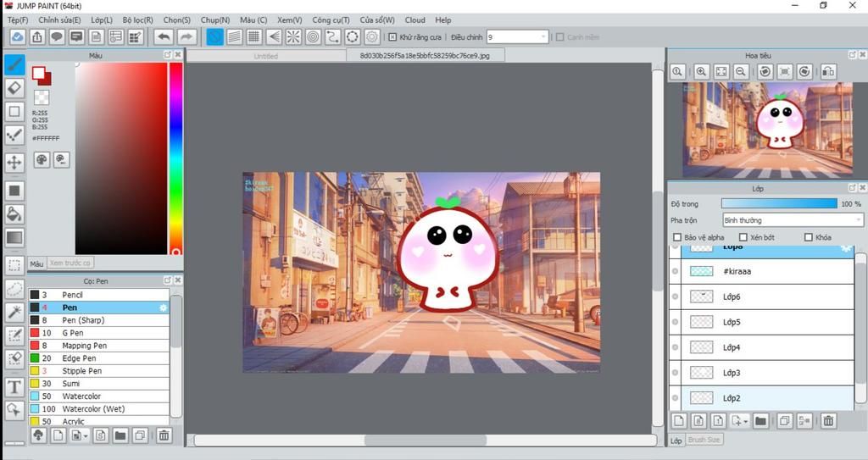The width and height of the screenshot is (868, 460).
Task: Enable parallel lines snap
Action: [235, 37]
